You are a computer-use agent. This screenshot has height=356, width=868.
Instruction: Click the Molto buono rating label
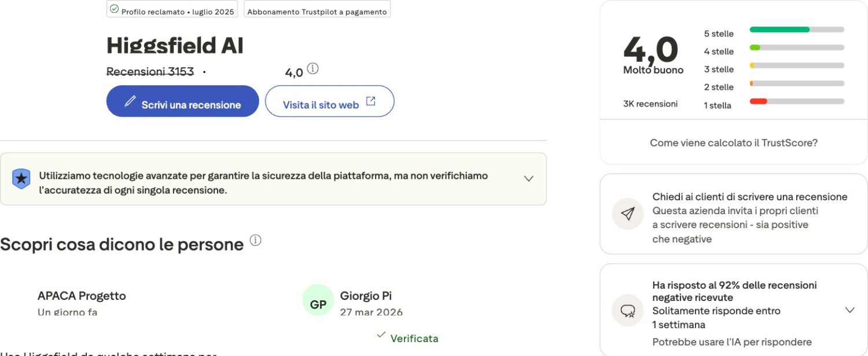[653, 70]
